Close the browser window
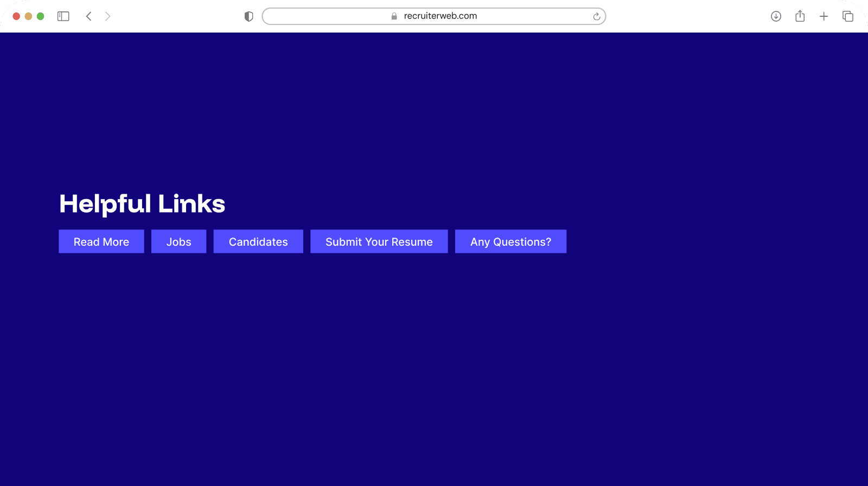The image size is (868, 486). (x=16, y=16)
